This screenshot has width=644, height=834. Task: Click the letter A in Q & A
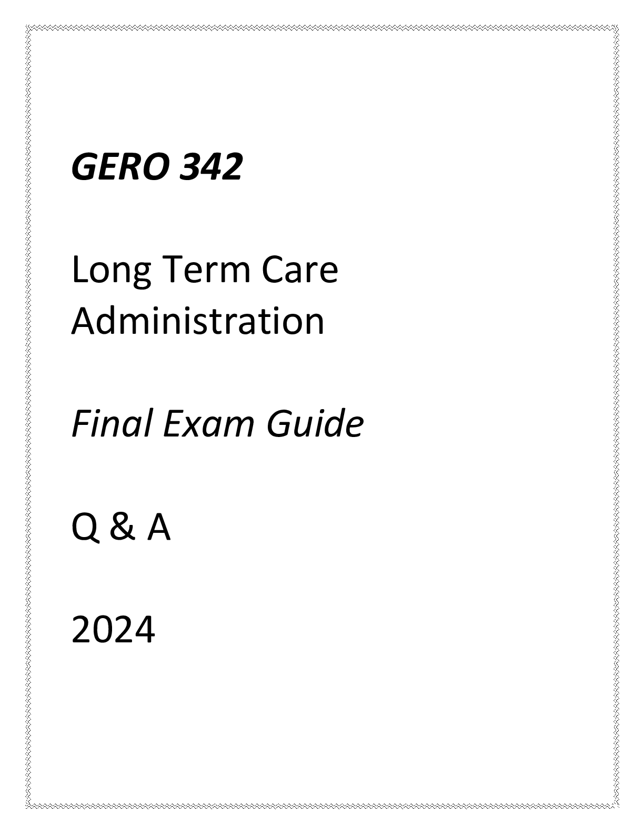(158, 528)
